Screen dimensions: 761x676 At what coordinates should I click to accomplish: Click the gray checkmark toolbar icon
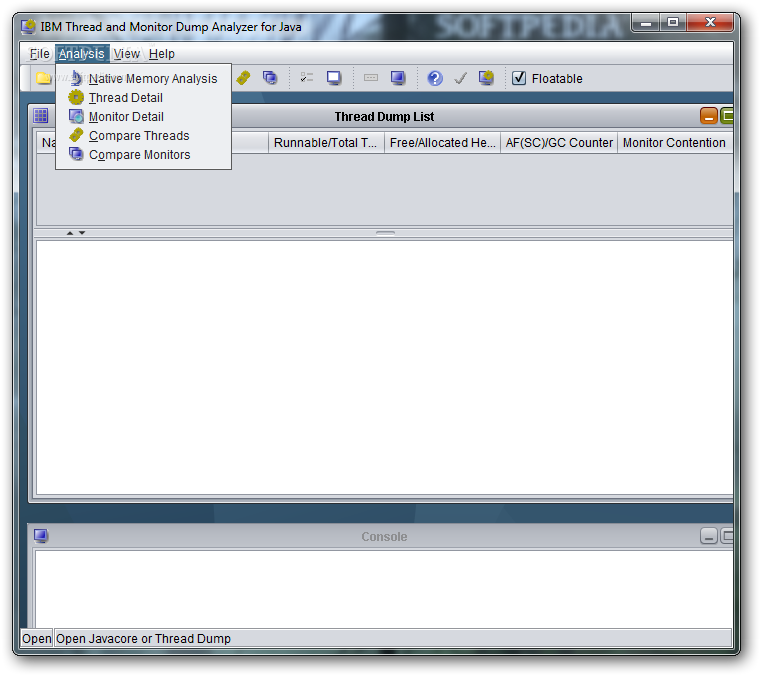(x=460, y=78)
